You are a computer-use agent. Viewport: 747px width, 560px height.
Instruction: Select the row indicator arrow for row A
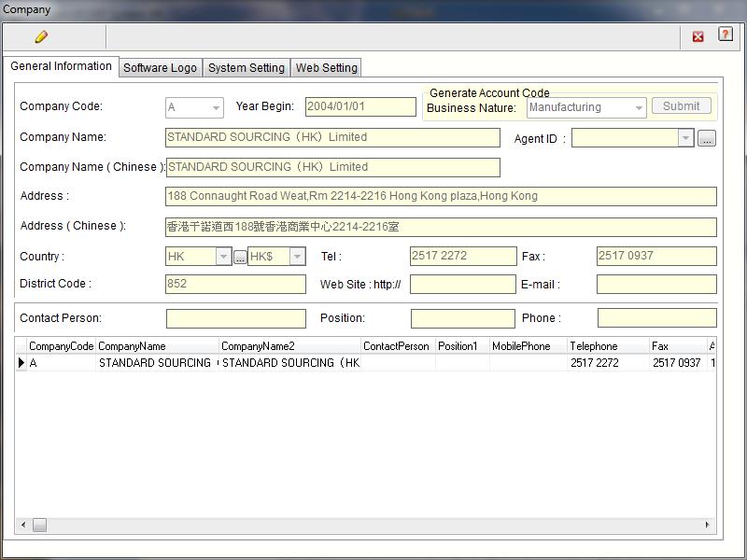point(21,362)
